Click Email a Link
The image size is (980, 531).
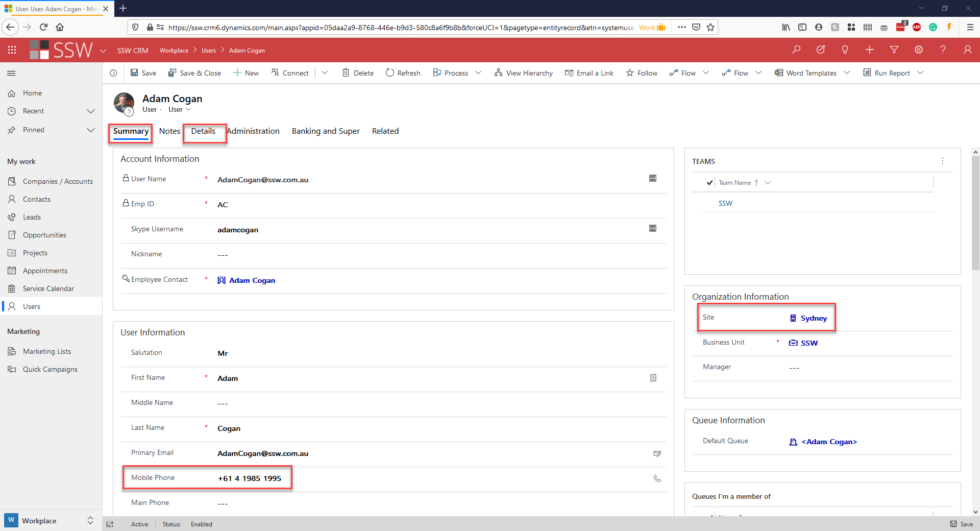click(x=589, y=73)
